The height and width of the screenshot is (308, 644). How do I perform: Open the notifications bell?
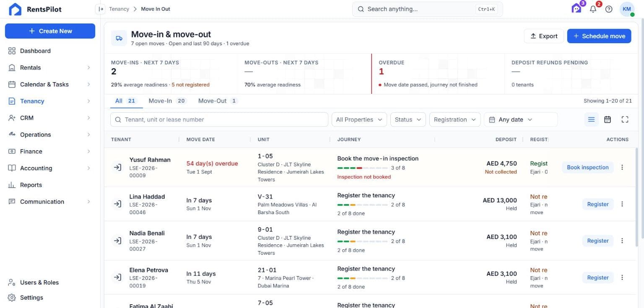(593, 9)
